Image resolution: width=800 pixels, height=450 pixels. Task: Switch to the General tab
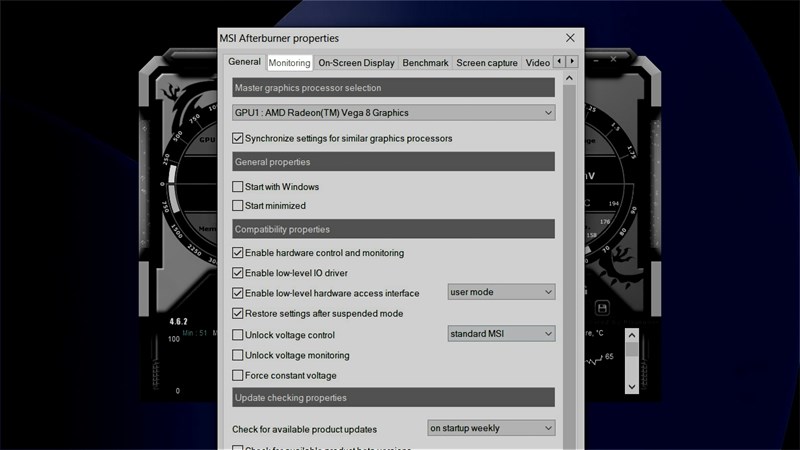click(x=244, y=62)
